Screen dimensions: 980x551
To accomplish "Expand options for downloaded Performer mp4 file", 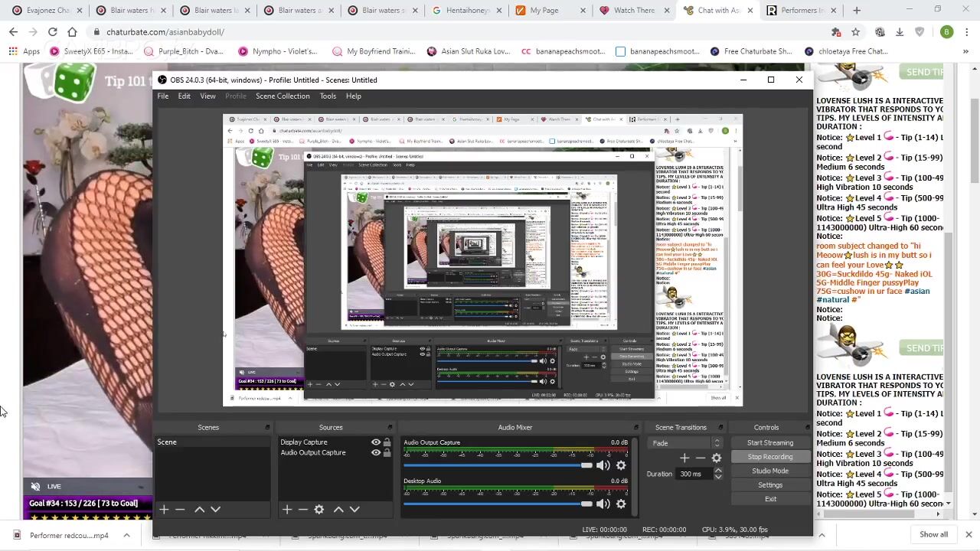I will coord(126,535).
